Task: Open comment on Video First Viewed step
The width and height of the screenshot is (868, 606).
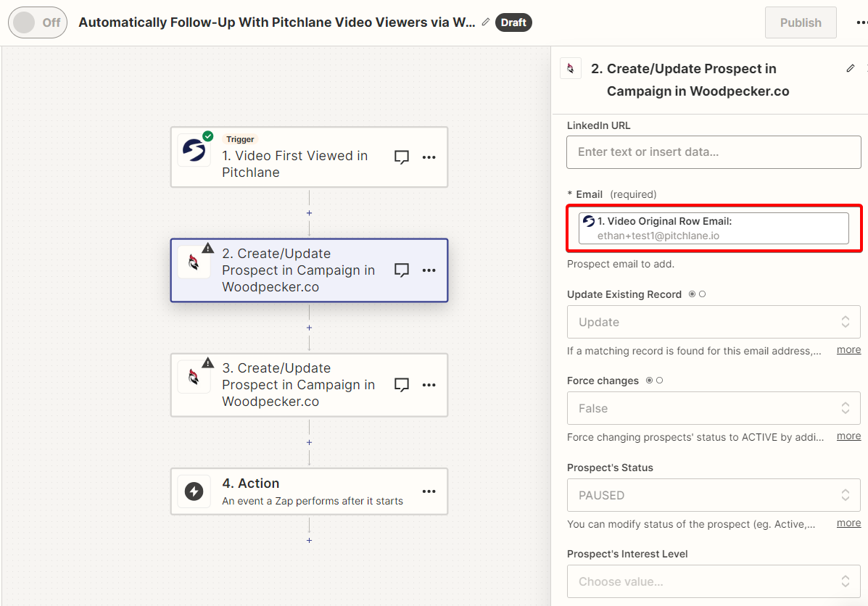Action: (401, 157)
